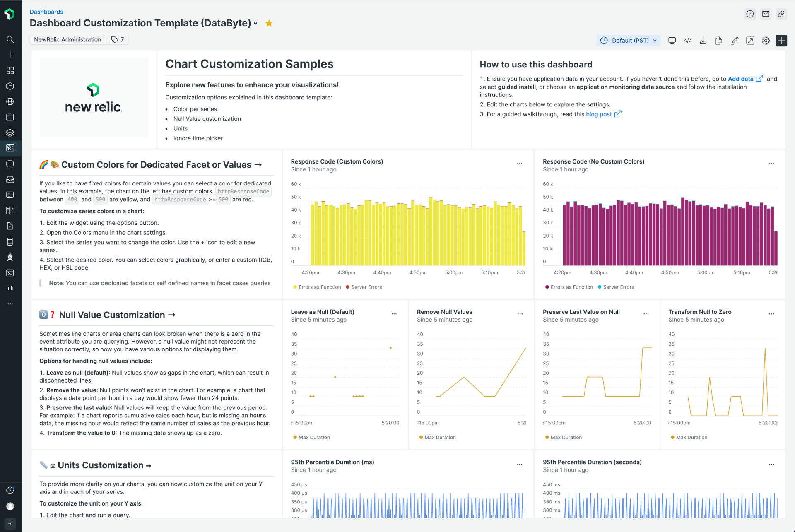Viewport: 795px width, 532px height.
Task: Click the globe browser monitoring icon
Action: tap(10, 101)
